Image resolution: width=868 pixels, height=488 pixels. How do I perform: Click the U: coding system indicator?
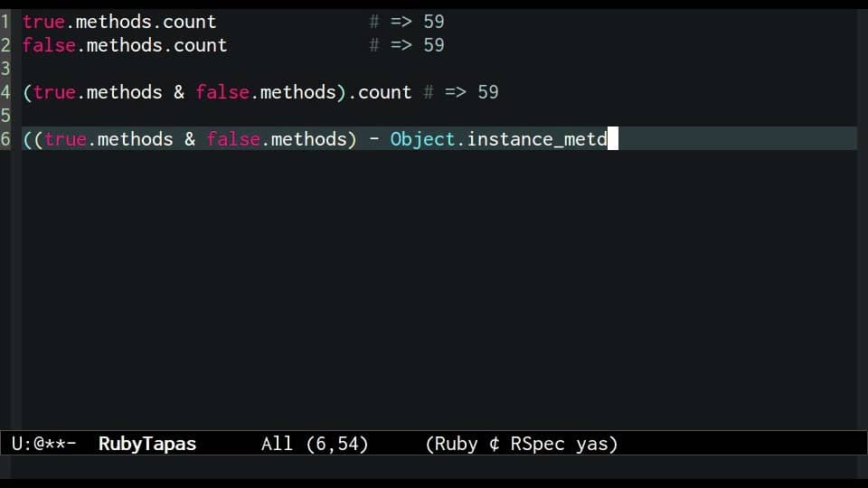tap(22, 444)
